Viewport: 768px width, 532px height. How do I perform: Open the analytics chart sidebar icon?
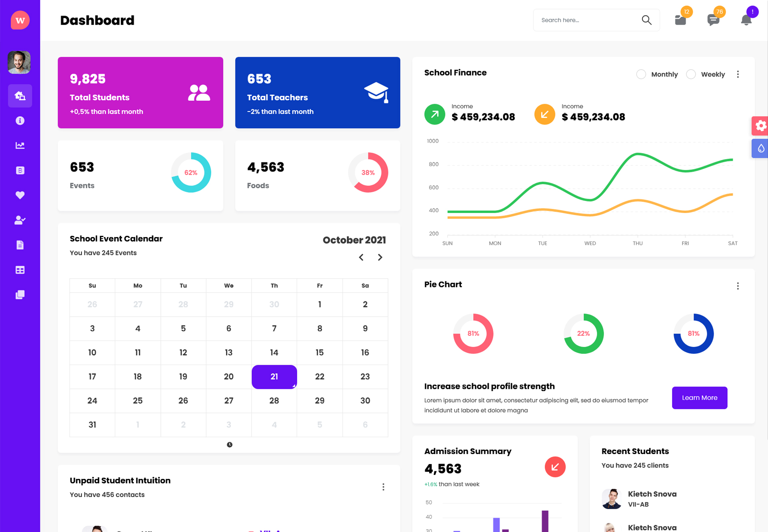[x=20, y=145]
